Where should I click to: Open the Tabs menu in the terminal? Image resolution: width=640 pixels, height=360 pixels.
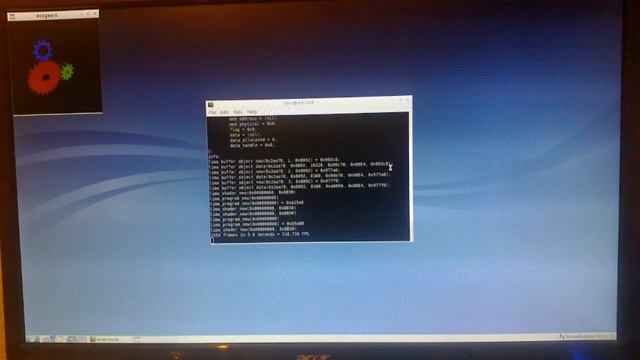pyautogui.click(x=238, y=112)
